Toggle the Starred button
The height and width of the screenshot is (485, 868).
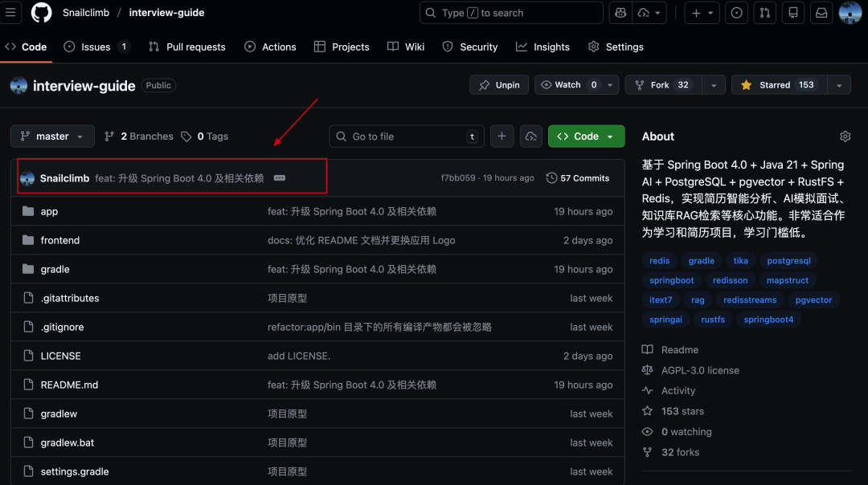coord(780,85)
